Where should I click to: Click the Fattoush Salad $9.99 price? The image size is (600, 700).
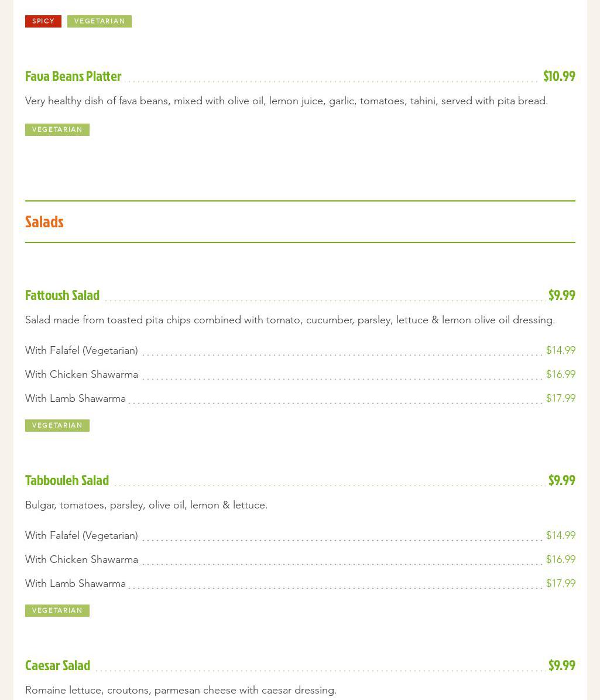(561, 295)
